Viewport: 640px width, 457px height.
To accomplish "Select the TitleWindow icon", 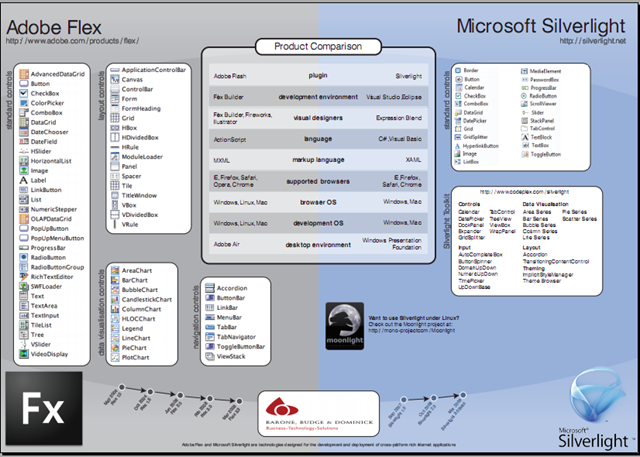I will click(115, 195).
